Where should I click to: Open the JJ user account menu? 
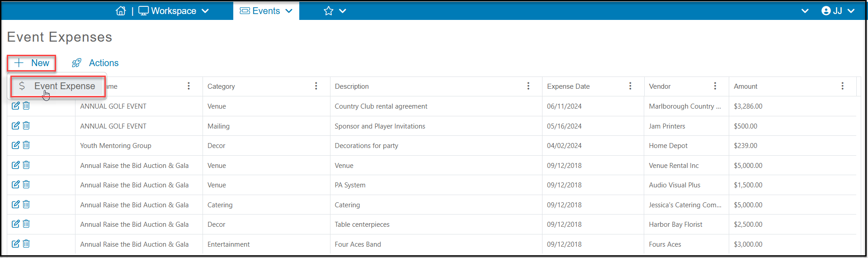(x=838, y=11)
